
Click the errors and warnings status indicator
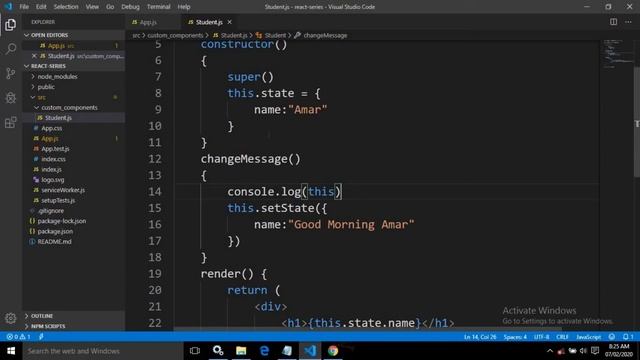point(18,337)
